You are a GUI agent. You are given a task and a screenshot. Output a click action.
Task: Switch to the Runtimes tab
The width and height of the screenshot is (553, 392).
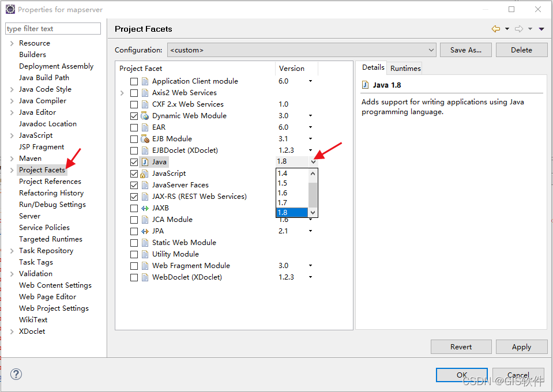click(x=405, y=69)
